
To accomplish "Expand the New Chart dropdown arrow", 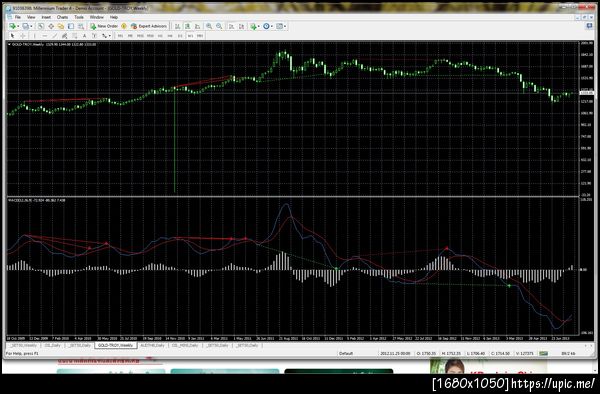I will (18, 26).
